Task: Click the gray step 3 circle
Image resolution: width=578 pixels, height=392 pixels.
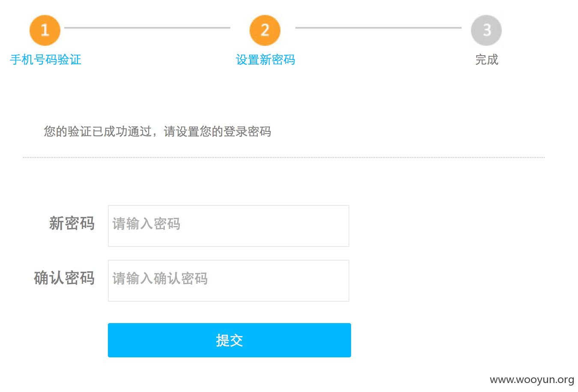Action: point(486,30)
